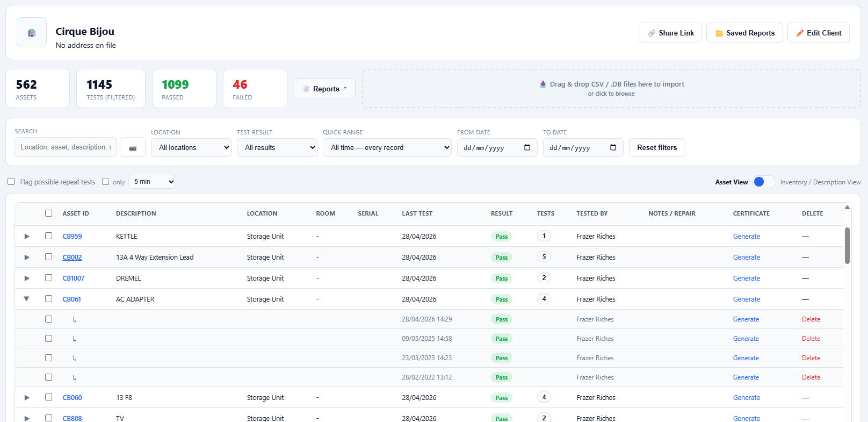Click the Pass badge in the KETTLE row
Screen dimensions: 868x422
coord(502,237)
